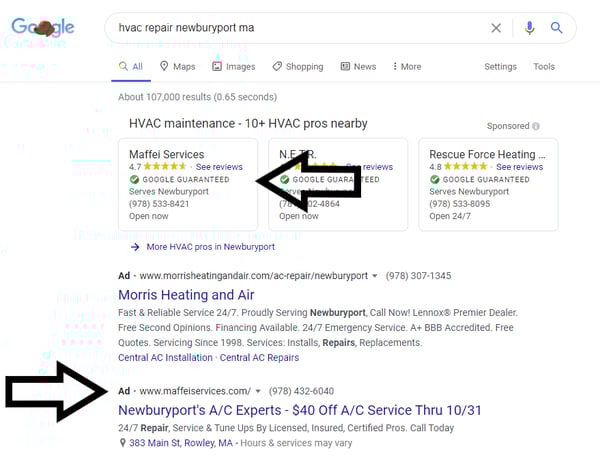
Task: Click Google Guaranteed badge for Rescue Force Heating
Action: pos(434,180)
